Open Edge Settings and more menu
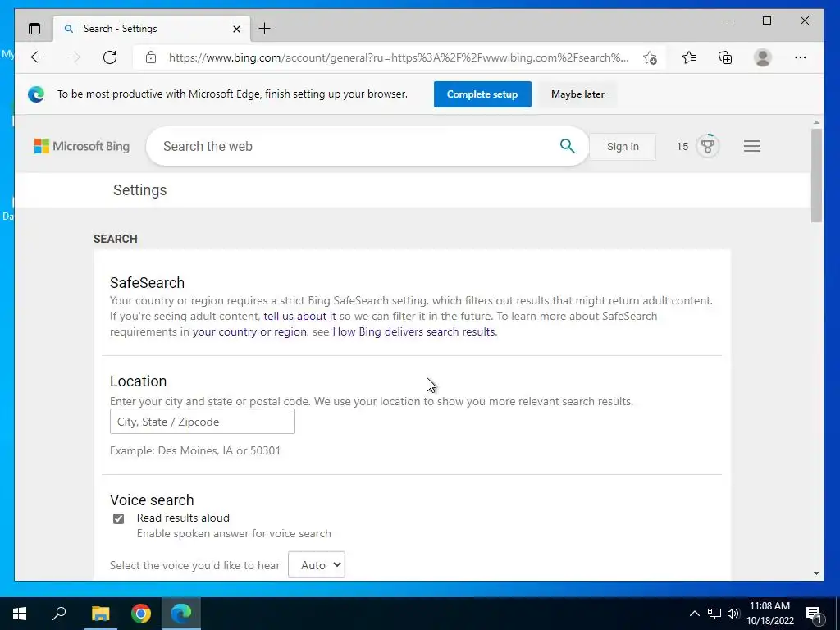This screenshot has width=840, height=630. 801,57
